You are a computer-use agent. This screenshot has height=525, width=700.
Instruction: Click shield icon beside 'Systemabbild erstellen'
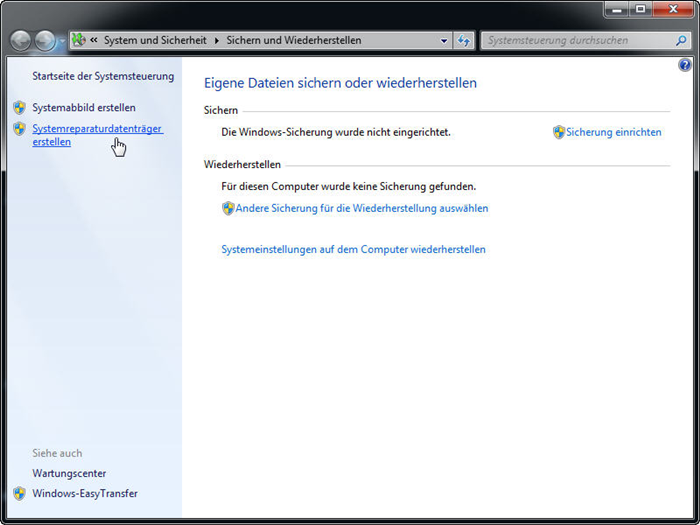(19, 108)
